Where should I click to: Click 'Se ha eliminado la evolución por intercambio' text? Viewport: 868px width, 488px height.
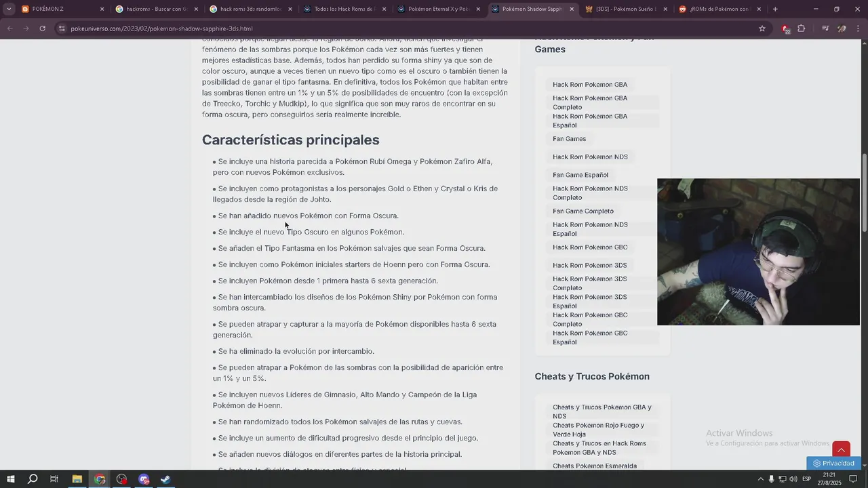296,351
